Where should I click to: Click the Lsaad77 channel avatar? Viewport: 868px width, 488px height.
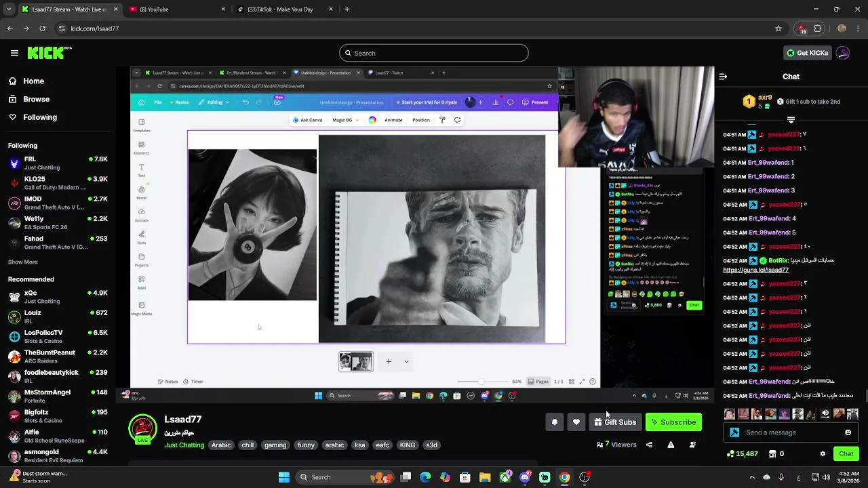tap(142, 429)
